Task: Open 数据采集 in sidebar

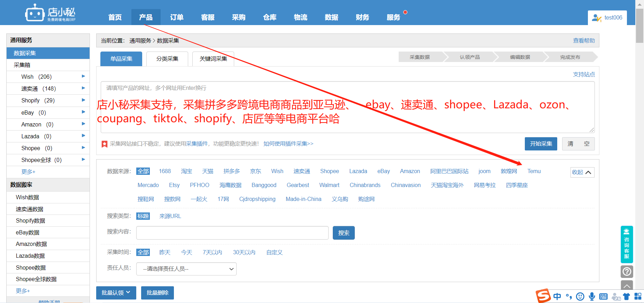Action: pos(48,53)
